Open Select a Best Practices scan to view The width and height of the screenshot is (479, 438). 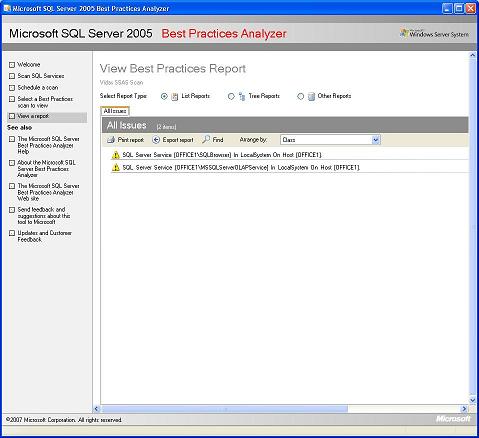click(45, 102)
